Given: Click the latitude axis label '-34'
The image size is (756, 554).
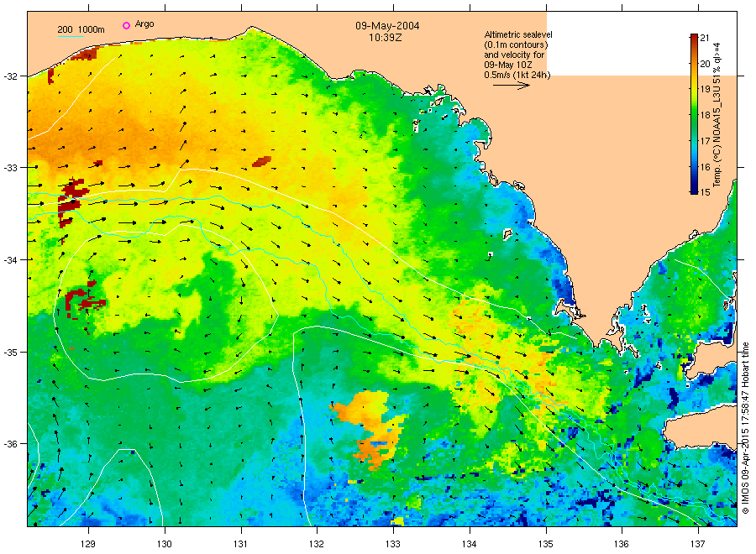Looking at the screenshot, I should coord(10,260).
